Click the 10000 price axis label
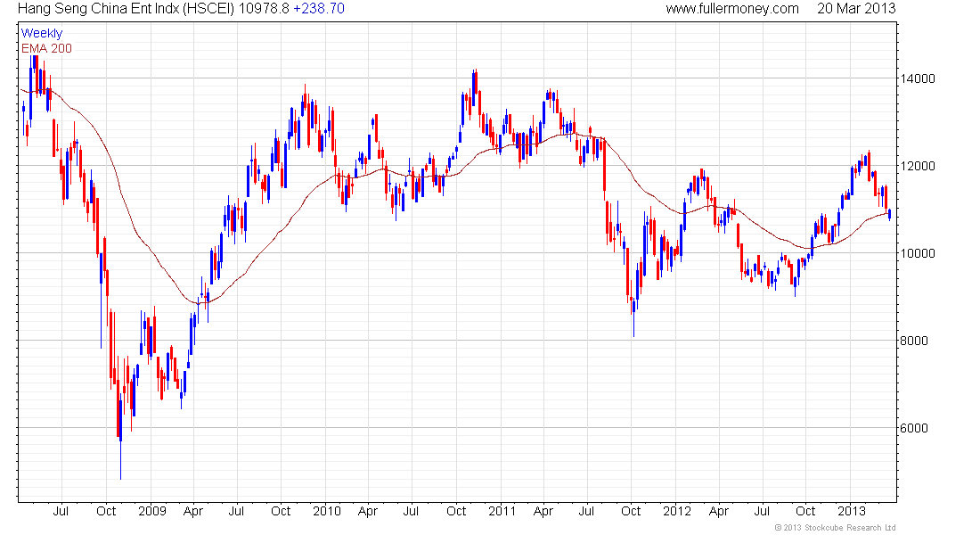The image size is (980, 535). tap(918, 253)
